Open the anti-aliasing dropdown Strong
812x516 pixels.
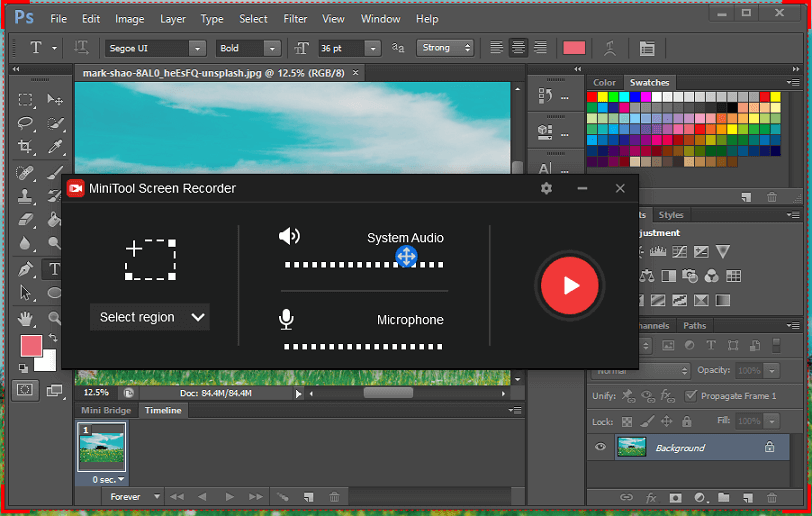(445, 48)
